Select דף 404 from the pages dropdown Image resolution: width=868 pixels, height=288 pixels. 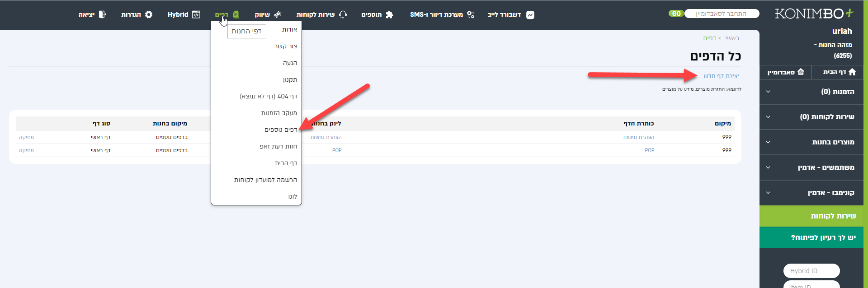tap(269, 97)
